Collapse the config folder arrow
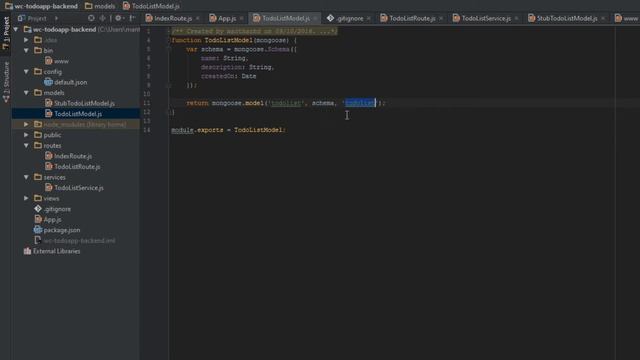The height and width of the screenshot is (360, 640). 26,72
